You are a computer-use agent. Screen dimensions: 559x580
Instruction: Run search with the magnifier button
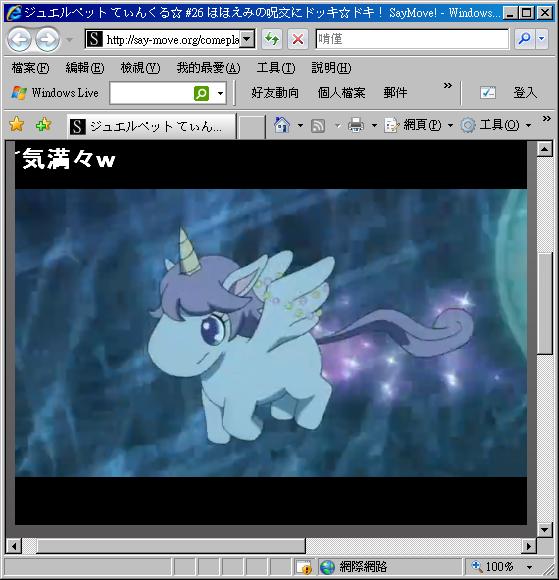pos(524,39)
